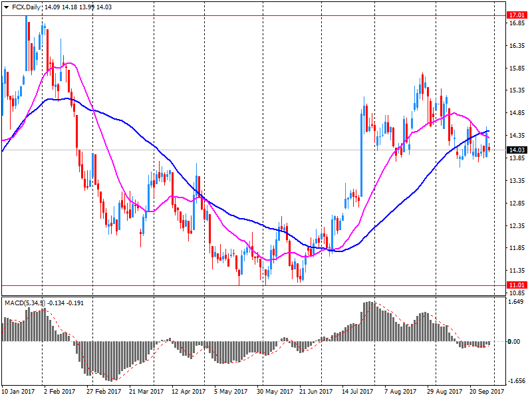Click the black 14.03 current price tag
Image resolution: width=532 pixels, height=399 pixels.
517,150
